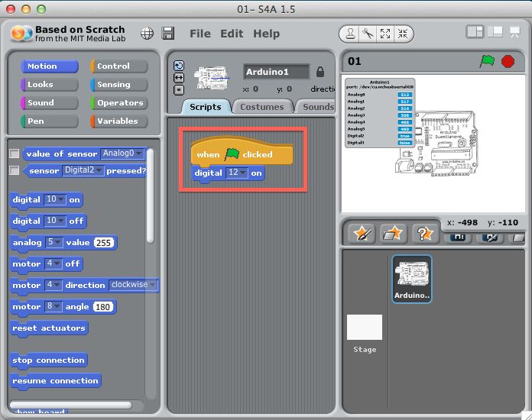This screenshot has height=420, width=532.
Task: Open motor 4 direction pin dropdown
Action: (54, 285)
